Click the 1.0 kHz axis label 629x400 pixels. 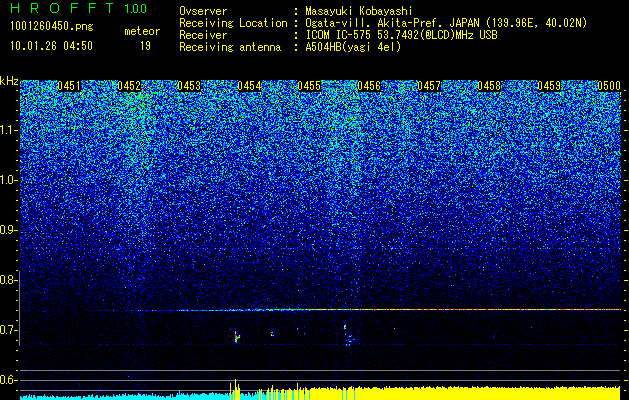click(x=9, y=180)
